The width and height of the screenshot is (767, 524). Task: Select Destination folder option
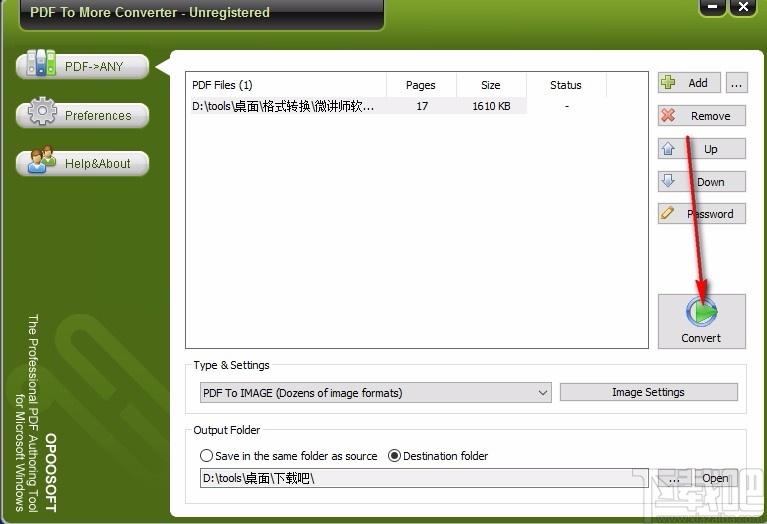[x=438, y=456]
